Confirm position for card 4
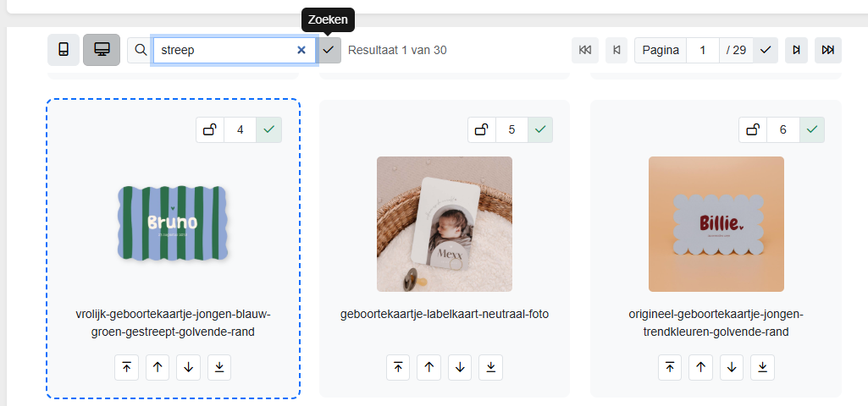 pyautogui.click(x=269, y=130)
